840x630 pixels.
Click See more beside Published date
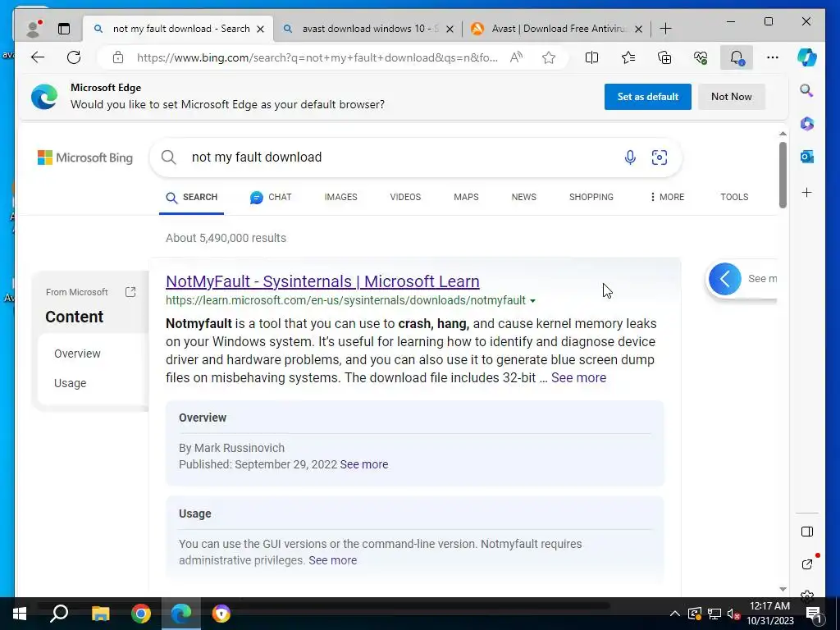(x=363, y=464)
